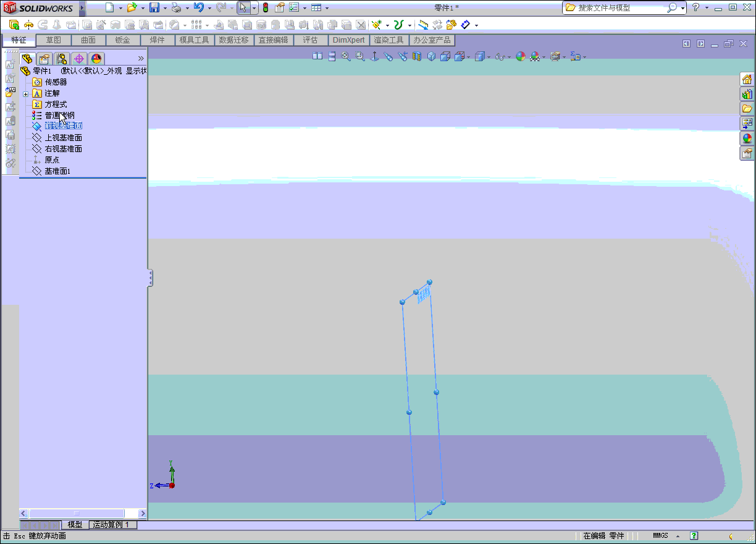Open Design Library icon in task pane
The image size is (756, 544).
click(747, 94)
